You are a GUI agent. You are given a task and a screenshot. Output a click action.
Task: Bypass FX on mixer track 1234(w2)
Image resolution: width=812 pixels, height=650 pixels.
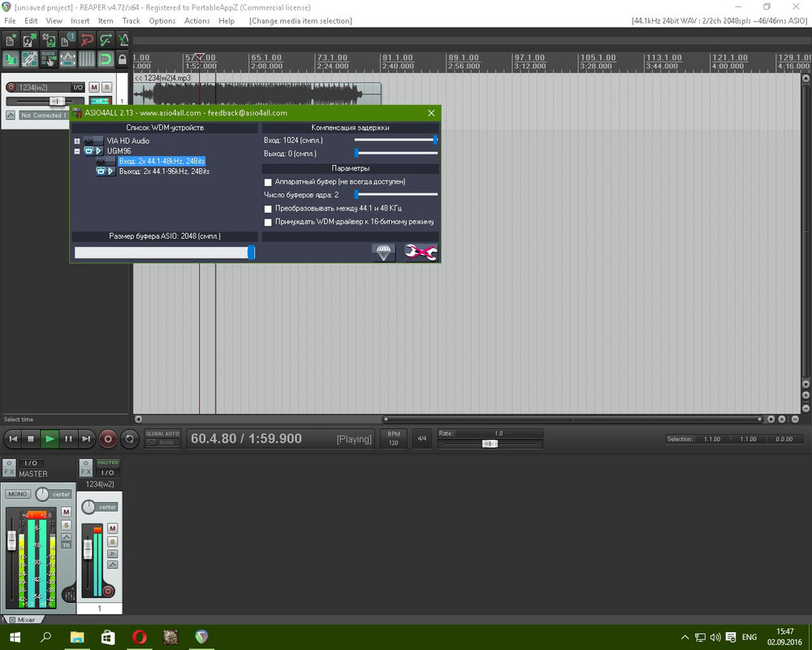86,462
